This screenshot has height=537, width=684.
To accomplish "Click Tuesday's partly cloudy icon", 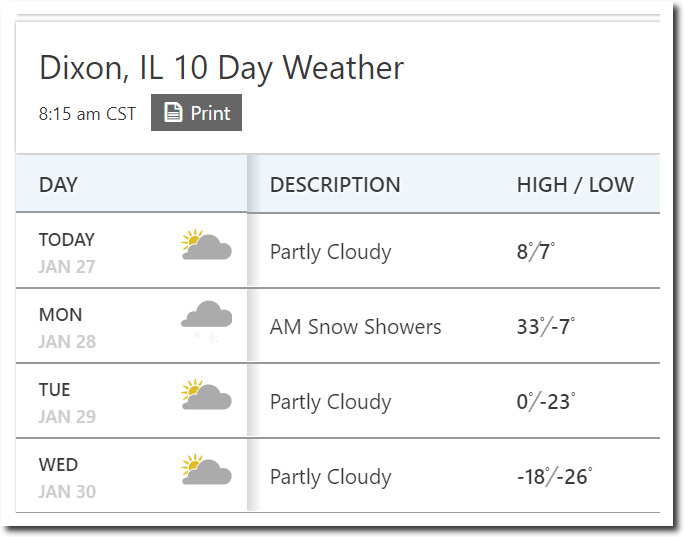I will point(206,395).
